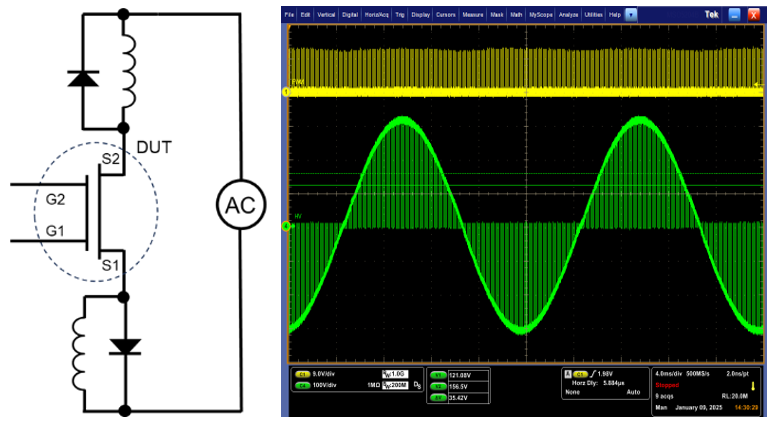Click the yellow thermometer status icon
The height and width of the screenshot is (424, 778).
[753, 386]
